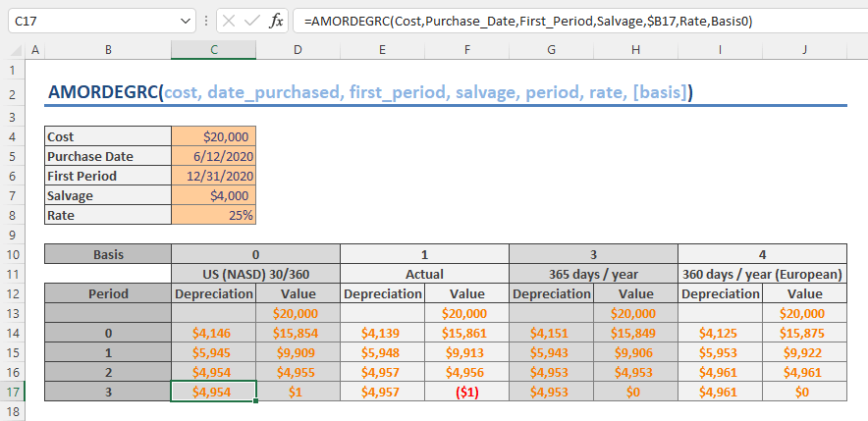Viewport: 868px width, 421px height.
Task: Select column F header
Action: (x=466, y=50)
